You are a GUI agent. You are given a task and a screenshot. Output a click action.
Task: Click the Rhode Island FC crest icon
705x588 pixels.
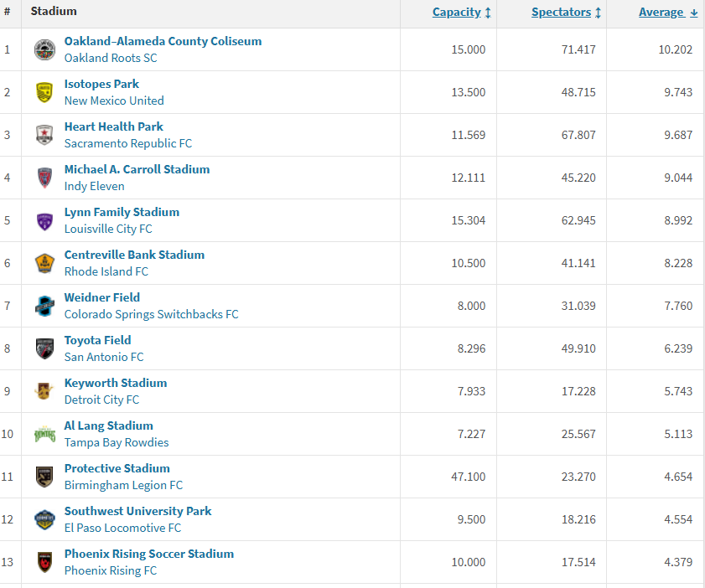point(44,263)
